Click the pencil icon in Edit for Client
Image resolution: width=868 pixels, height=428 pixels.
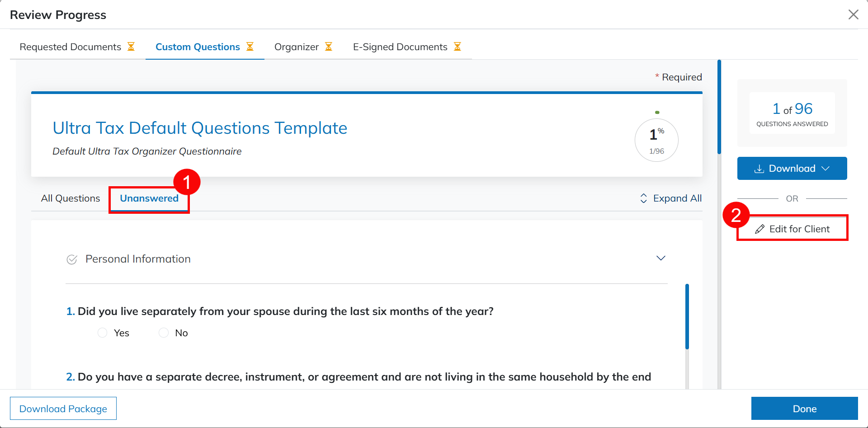pos(760,229)
